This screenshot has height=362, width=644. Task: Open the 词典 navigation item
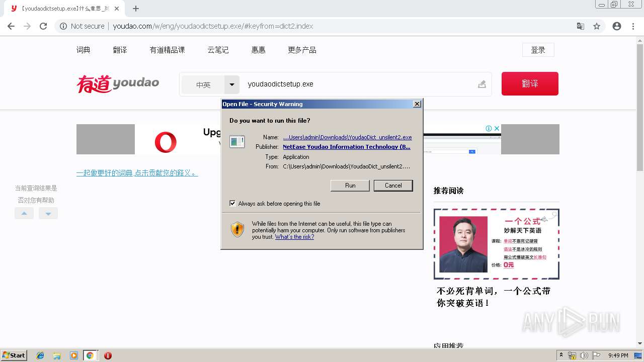coord(84,50)
